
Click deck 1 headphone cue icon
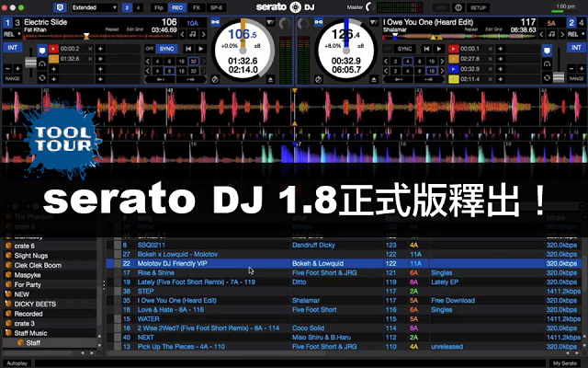[42, 64]
